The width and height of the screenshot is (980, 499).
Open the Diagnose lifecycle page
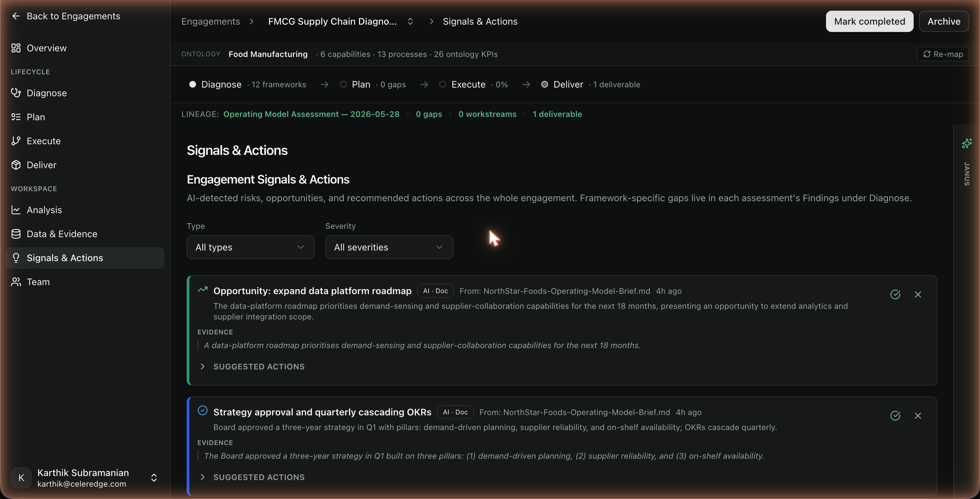85,93
